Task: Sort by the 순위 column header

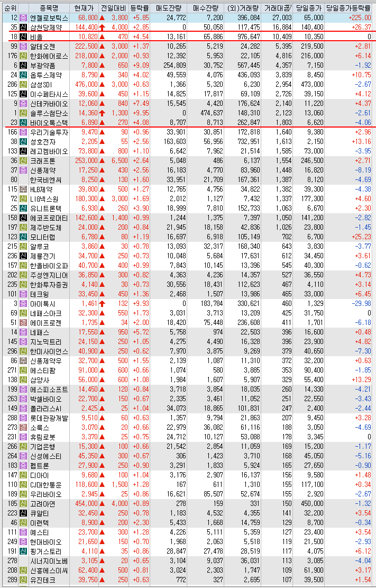Action: click(10, 8)
